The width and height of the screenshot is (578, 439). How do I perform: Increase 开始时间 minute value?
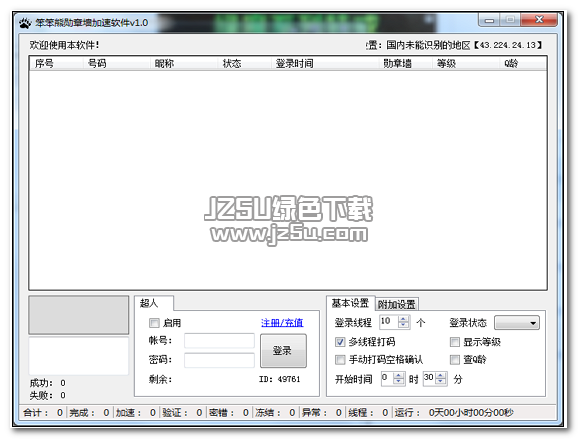[441, 376]
